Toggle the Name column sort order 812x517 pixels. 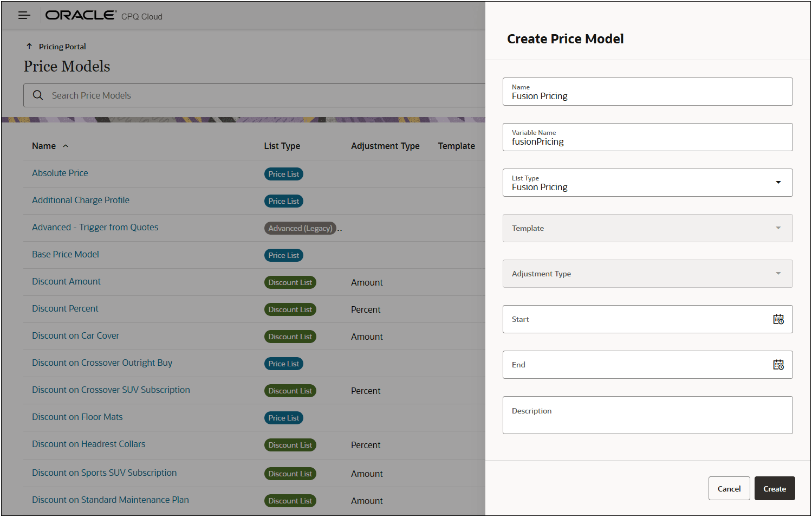tap(65, 146)
